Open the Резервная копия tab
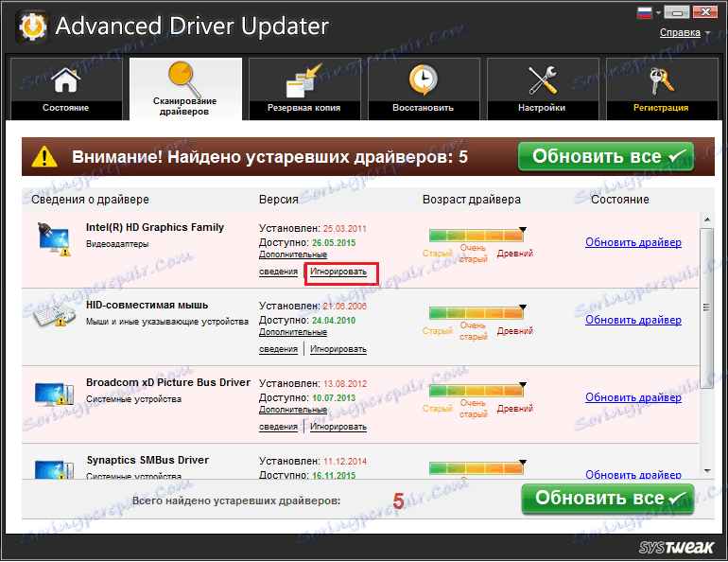This screenshot has height=562, width=728. pos(304,89)
